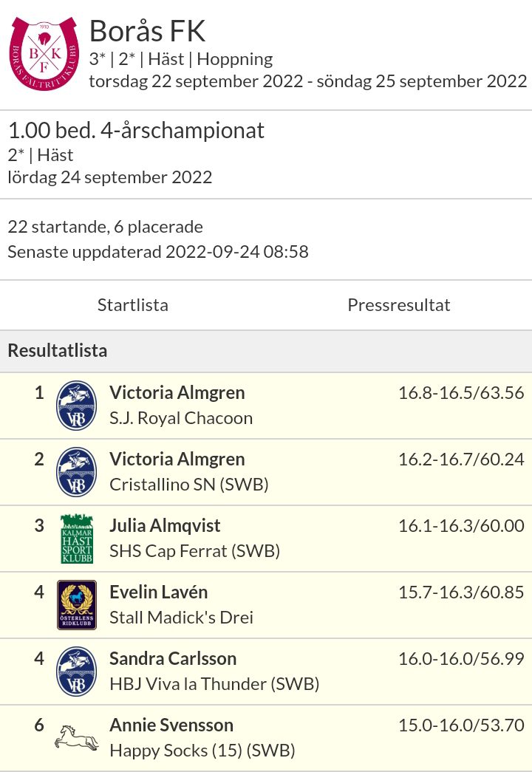The height and width of the screenshot is (772, 532).
Task: Click the horse logo beside Annie Svensson
Action: [76, 737]
